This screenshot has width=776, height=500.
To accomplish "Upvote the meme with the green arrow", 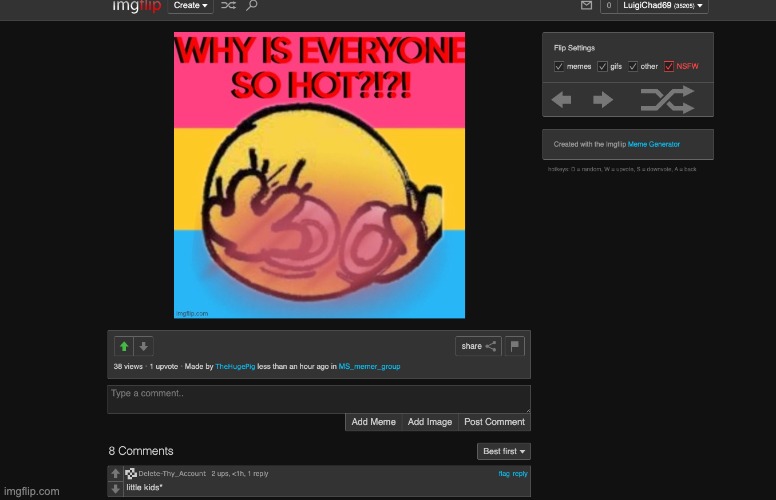I will click(x=124, y=346).
